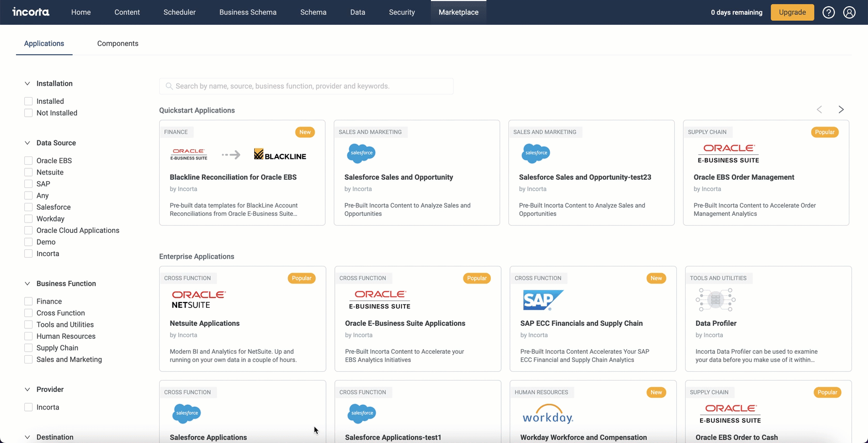Click Salesforce logo on Sales and Opportunity-test23 card
868x443 pixels.
536,153
